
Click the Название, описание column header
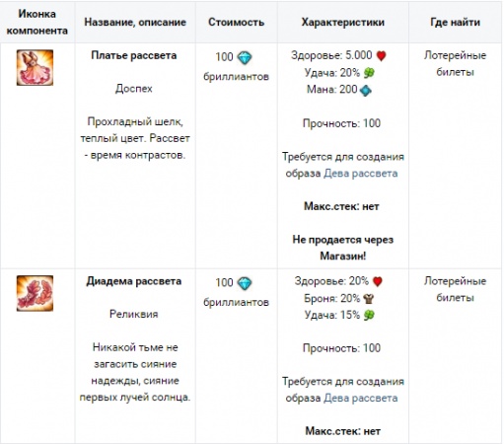coord(135,22)
